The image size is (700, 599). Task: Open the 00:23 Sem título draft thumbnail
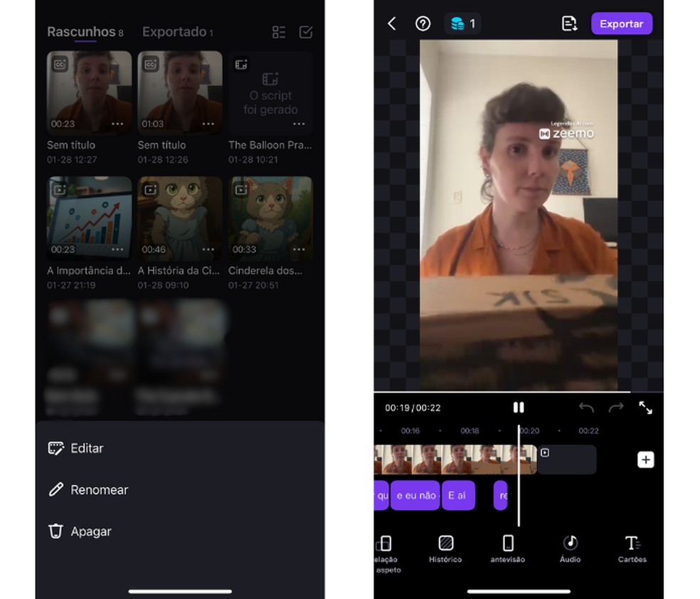[x=90, y=93]
